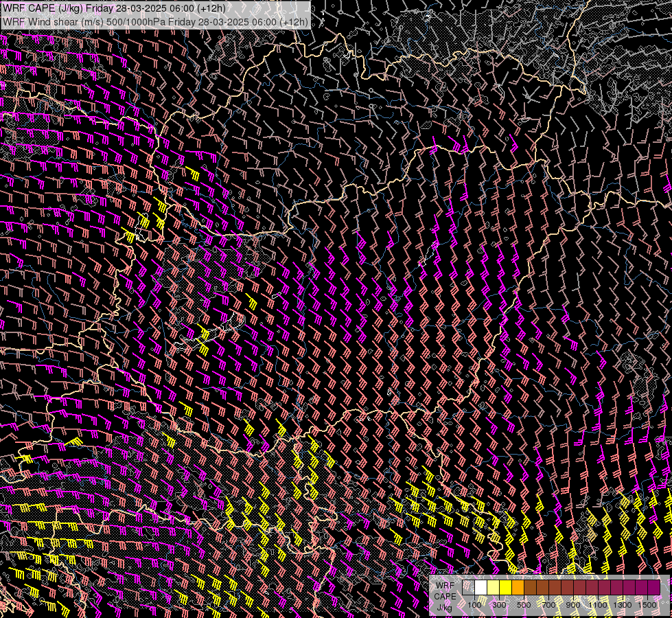Click the 900 legend value

[x=573, y=605]
